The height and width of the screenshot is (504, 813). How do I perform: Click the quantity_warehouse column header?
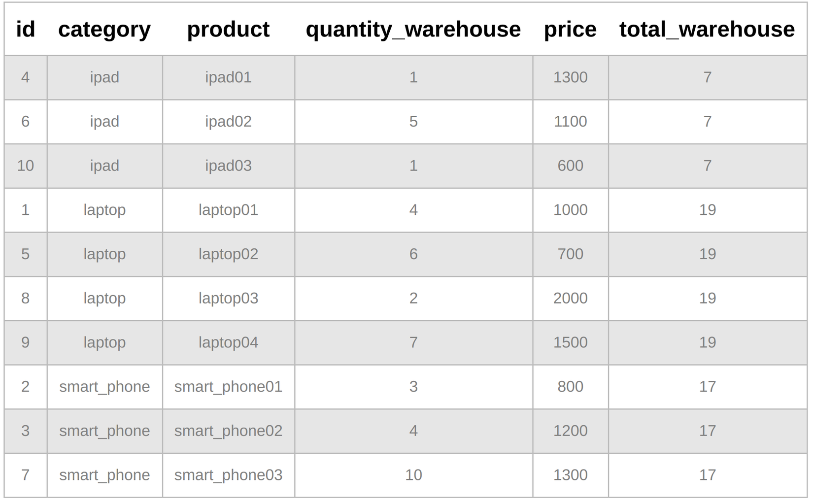pyautogui.click(x=413, y=30)
